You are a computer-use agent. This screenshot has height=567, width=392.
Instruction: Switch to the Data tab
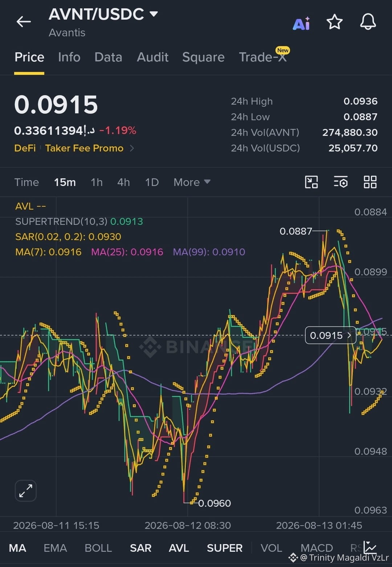[x=108, y=57]
